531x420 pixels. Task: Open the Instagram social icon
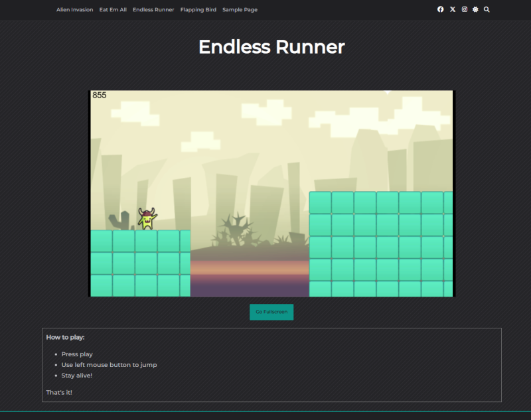pos(464,10)
